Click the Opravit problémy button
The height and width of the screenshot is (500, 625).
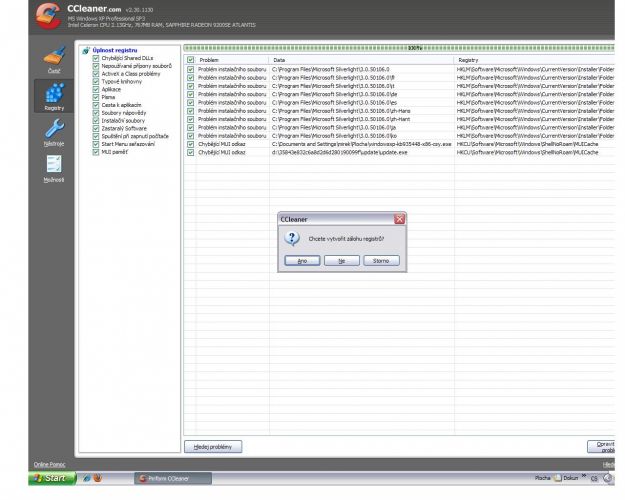[601, 447]
